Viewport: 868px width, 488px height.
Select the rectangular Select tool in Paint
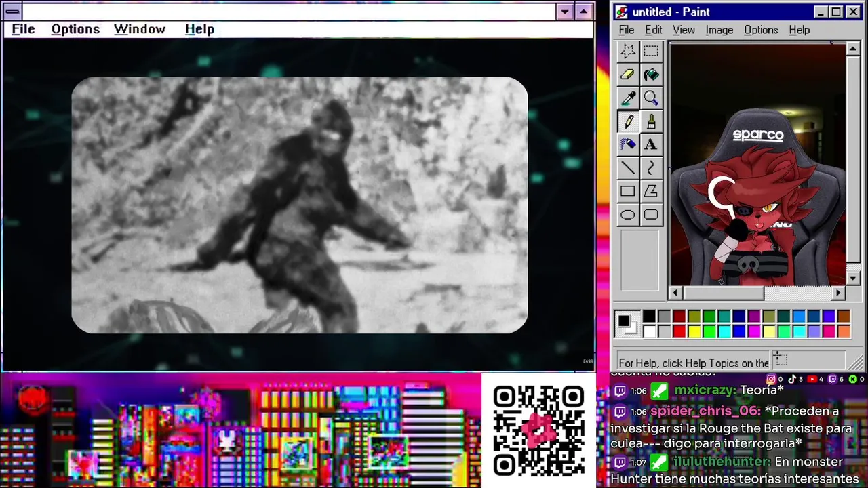coord(651,51)
